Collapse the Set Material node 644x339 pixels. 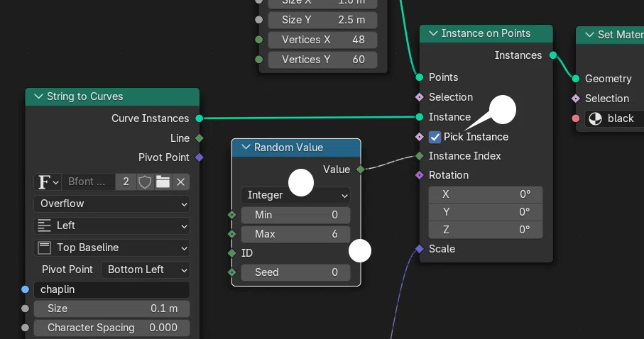589,35
